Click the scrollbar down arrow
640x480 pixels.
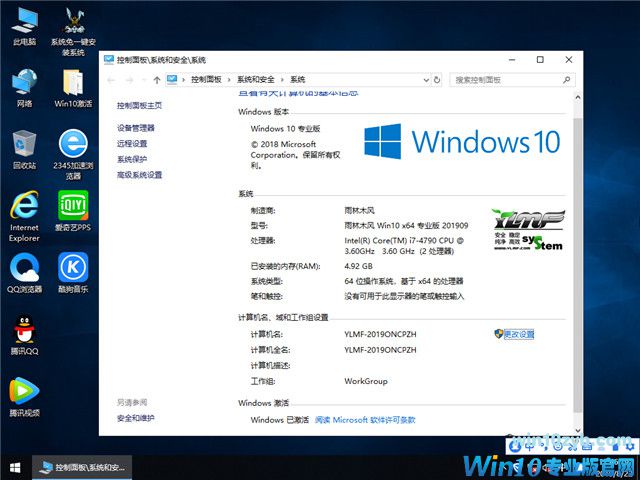pyautogui.click(x=578, y=430)
